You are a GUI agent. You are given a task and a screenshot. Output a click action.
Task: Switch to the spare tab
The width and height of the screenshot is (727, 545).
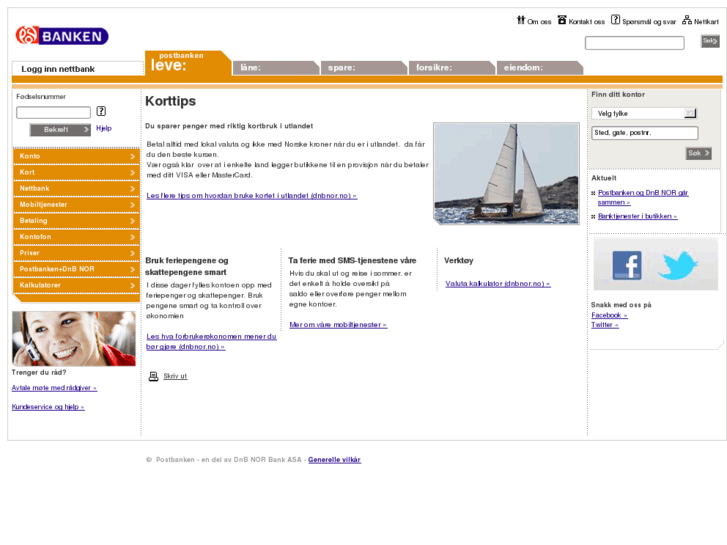coord(364,68)
